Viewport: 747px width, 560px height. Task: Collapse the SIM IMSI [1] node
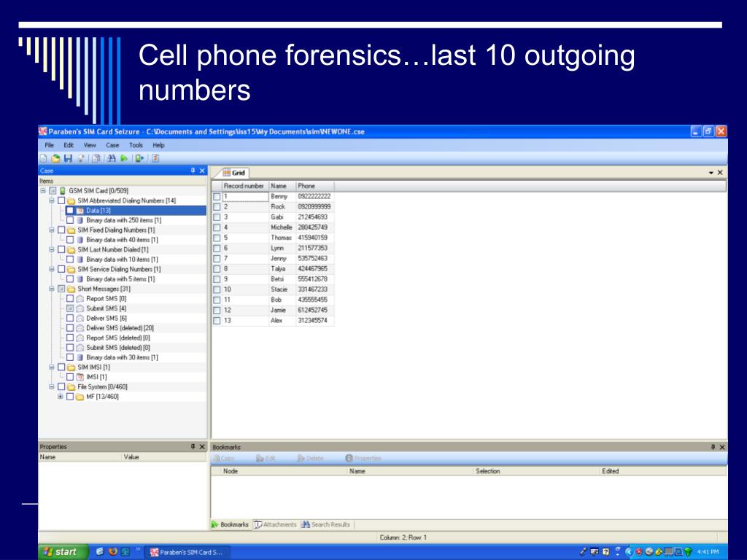(52, 367)
